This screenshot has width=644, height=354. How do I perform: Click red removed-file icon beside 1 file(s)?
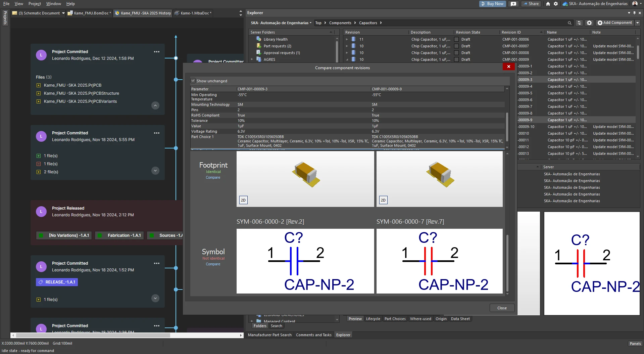(x=39, y=164)
